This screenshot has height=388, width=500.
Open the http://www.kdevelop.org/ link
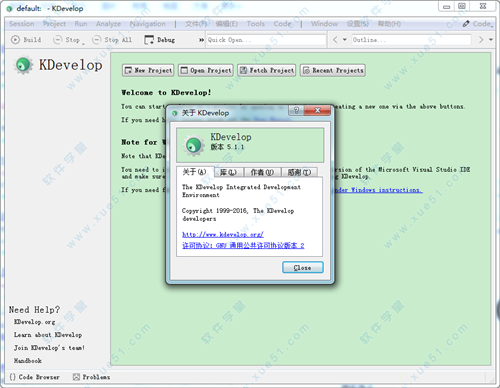[223, 234]
